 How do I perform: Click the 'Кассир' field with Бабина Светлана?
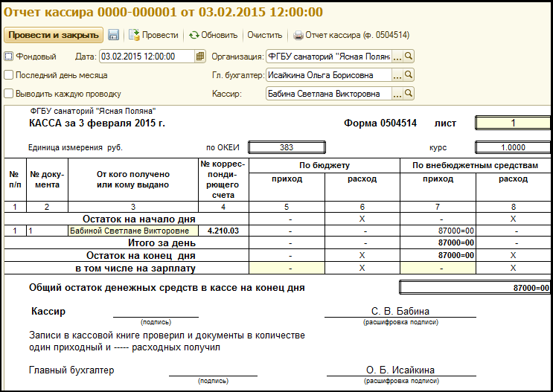point(329,94)
